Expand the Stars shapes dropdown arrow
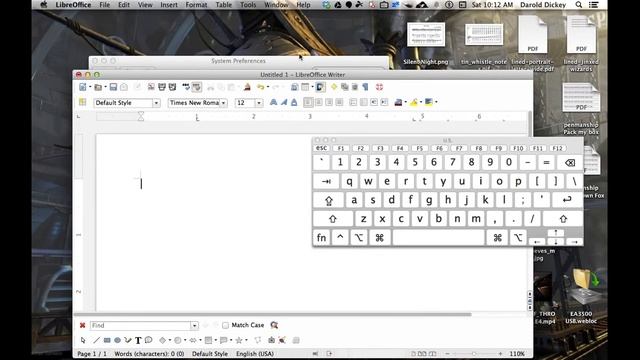 coord(247,340)
